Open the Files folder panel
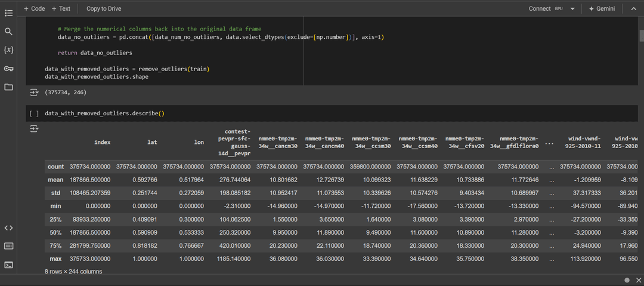The width and height of the screenshot is (644, 286). (x=8, y=87)
